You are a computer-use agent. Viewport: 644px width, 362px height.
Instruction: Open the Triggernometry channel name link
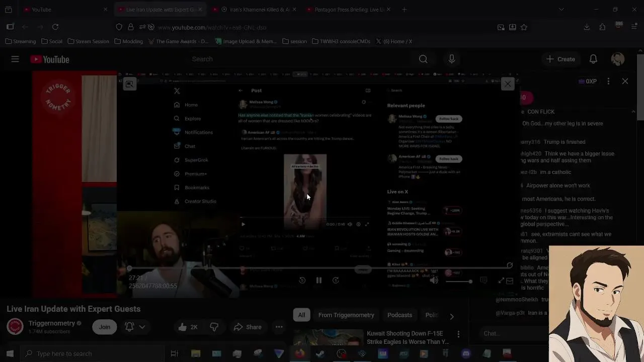51,323
